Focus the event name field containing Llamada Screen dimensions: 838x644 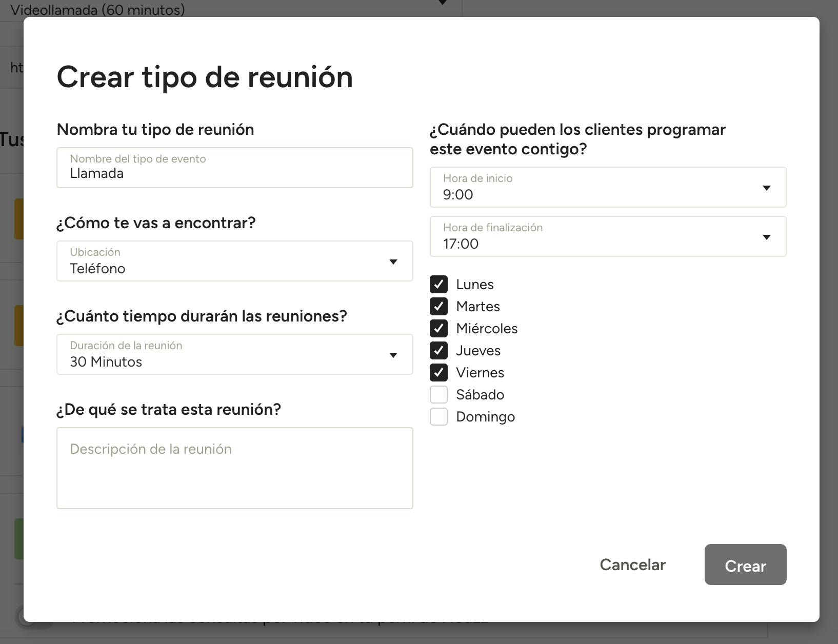234,173
